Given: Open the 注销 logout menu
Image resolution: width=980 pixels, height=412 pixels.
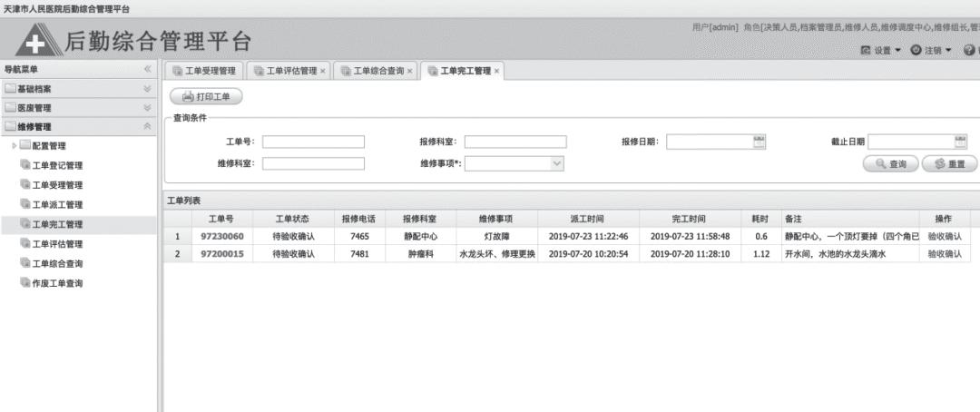Looking at the screenshot, I should coord(931,50).
